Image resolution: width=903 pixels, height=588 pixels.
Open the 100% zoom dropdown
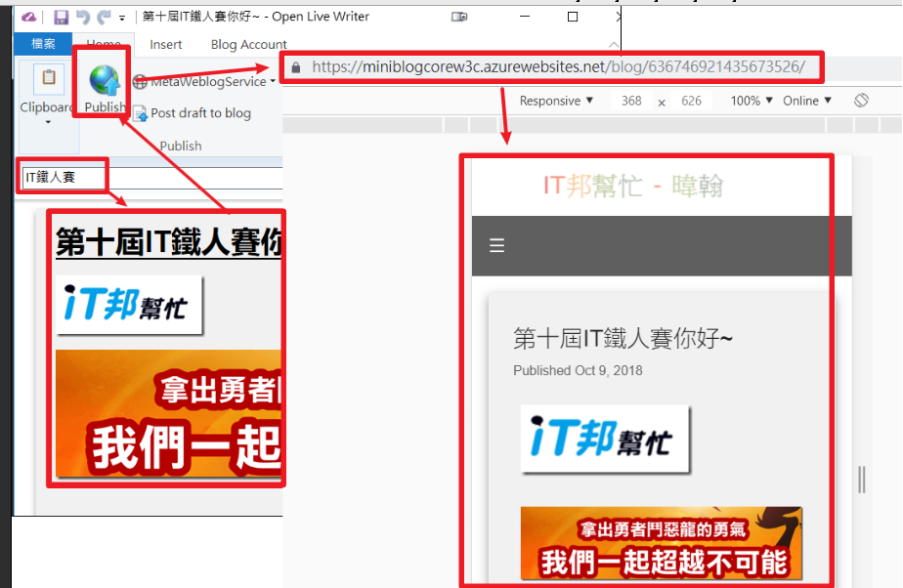752,101
